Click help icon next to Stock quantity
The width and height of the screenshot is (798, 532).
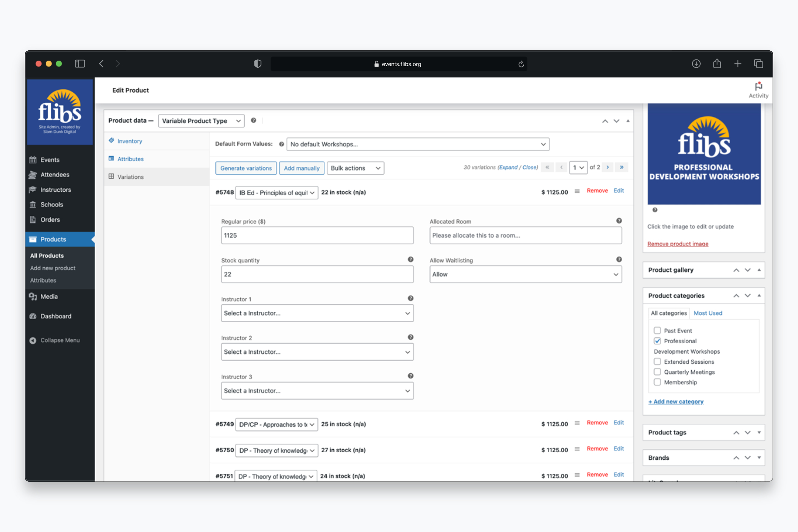click(x=410, y=259)
